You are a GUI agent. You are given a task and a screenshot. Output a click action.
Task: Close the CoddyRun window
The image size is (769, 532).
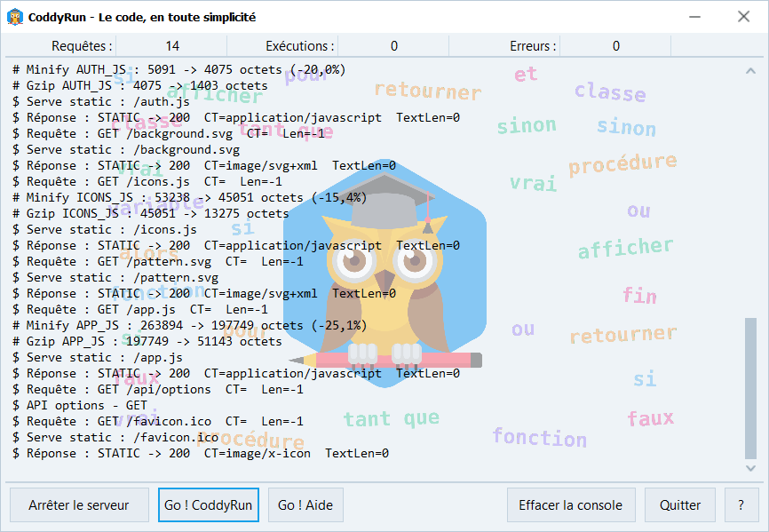[x=743, y=17]
